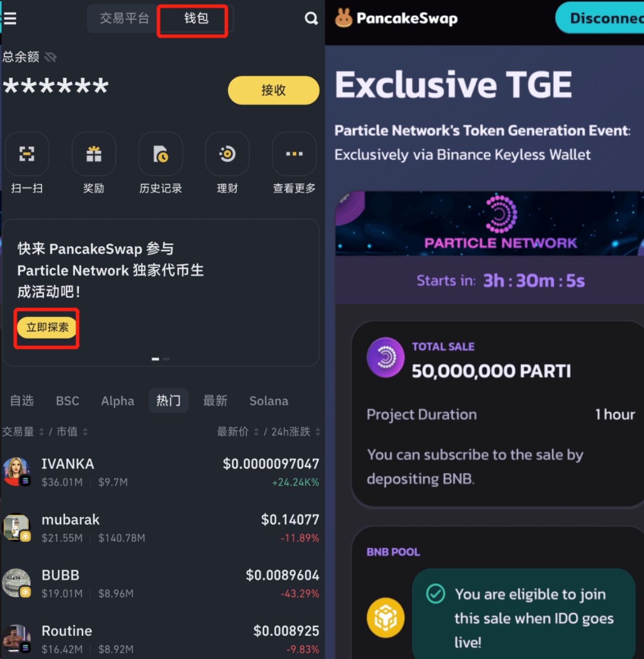
Task: Tap the 查看更多 three-dots icon
Action: point(294,154)
